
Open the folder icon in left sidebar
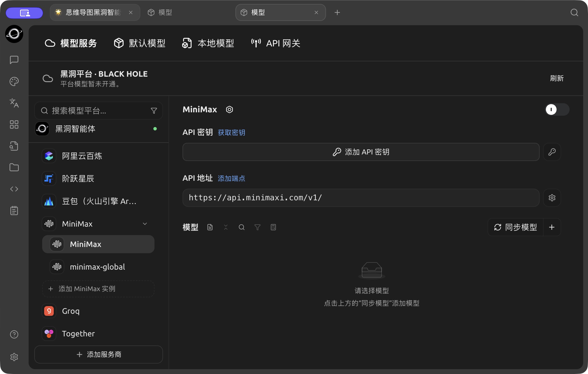point(14,167)
